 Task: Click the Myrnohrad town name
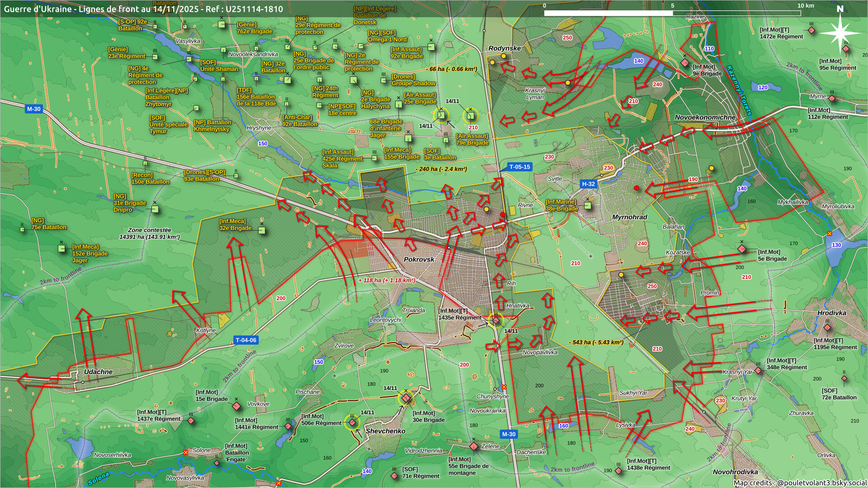[629, 217]
